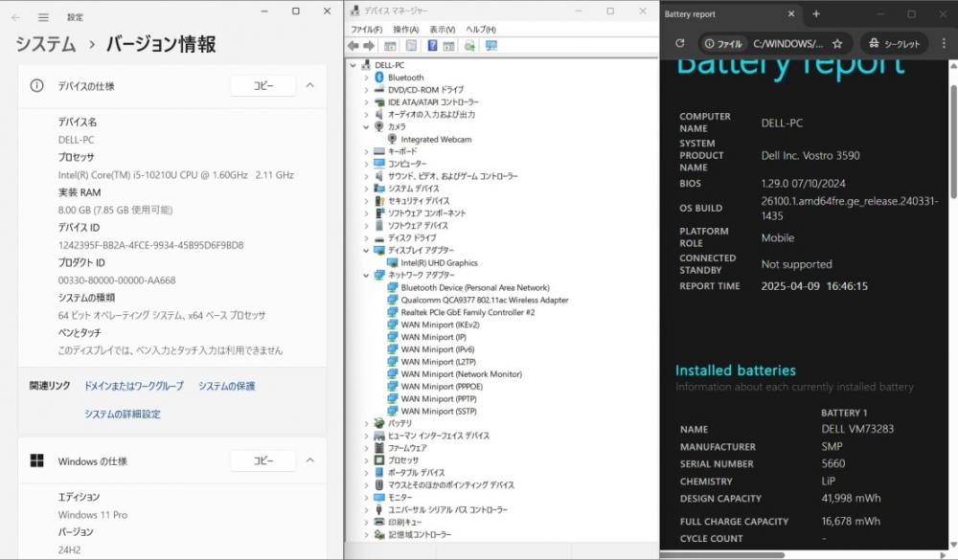958x560 pixels.
Task: Select the DVD/CD-ROM ドライブ category icon
Action: pos(378,90)
